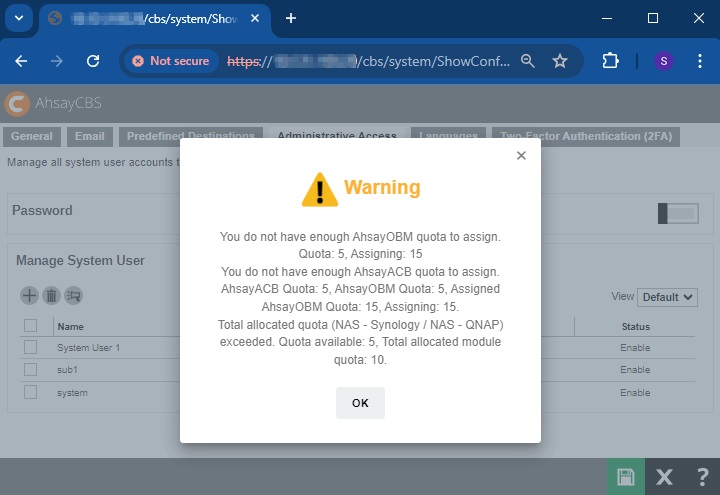Tick the select-all checkbox in the header
The width and height of the screenshot is (720, 495).
[x=30, y=326]
